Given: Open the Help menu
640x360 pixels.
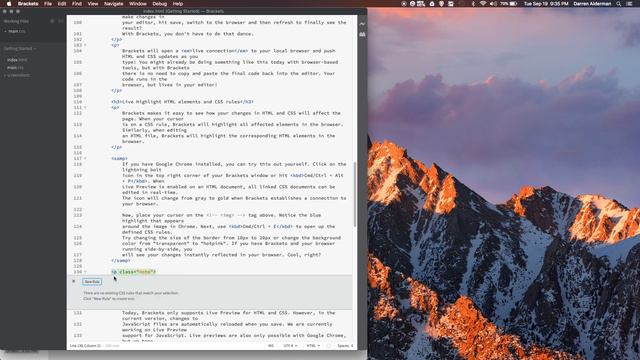Looking at the screenshot, I should pos(178,4).
